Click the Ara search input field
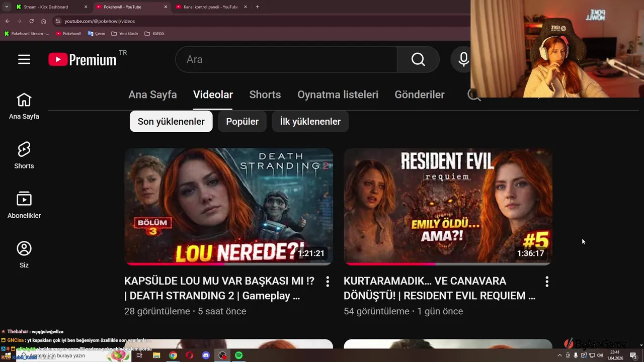644x362 pixels. [x=286, y=59]
